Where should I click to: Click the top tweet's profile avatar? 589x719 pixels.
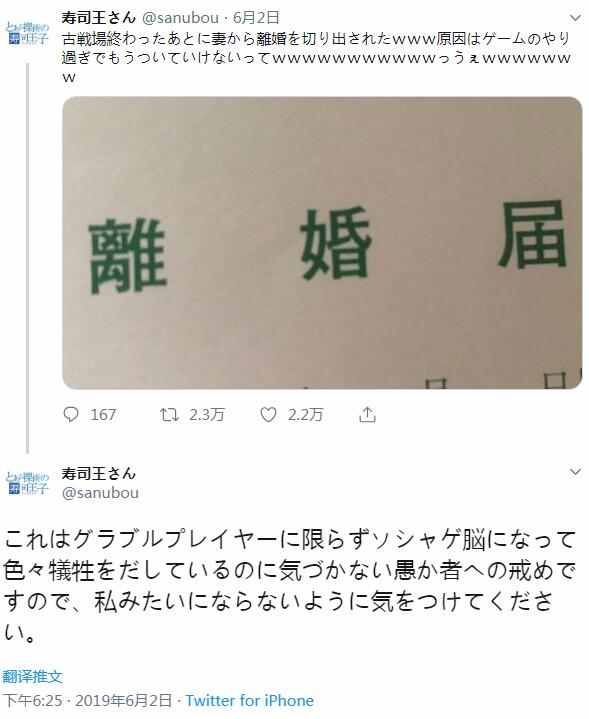coord(27,34)
